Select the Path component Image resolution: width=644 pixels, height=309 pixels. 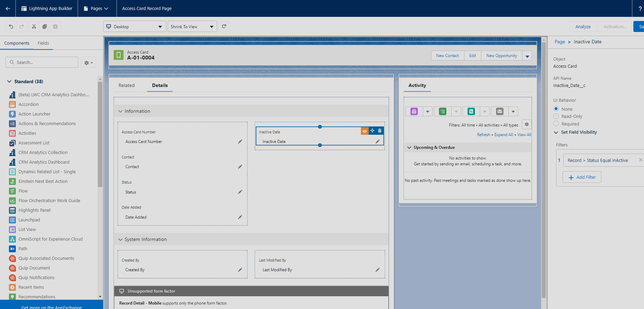pyautogui.click(x=23, y=249)
